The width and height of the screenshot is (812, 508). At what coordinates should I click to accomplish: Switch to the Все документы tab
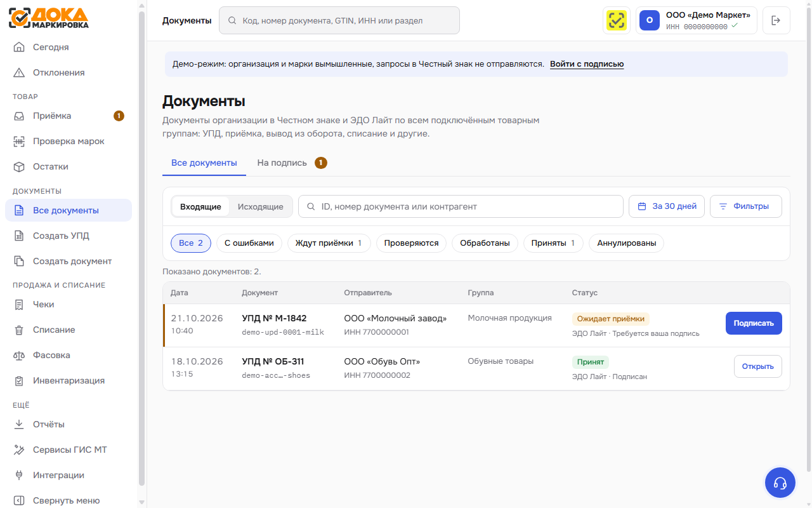pos(204,163)
